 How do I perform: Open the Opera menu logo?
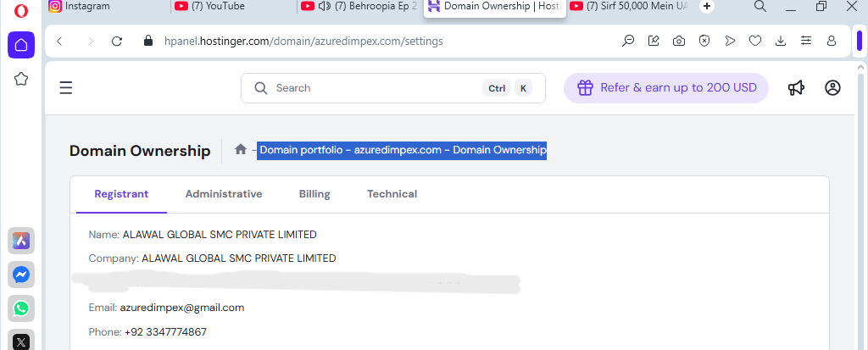(x=21, y=11)
